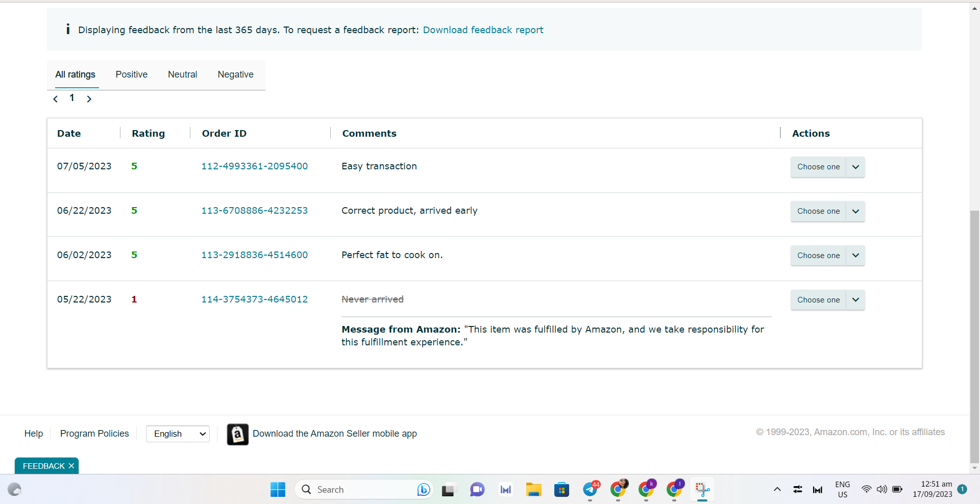Open order 113-6708886-4232253

255,211
